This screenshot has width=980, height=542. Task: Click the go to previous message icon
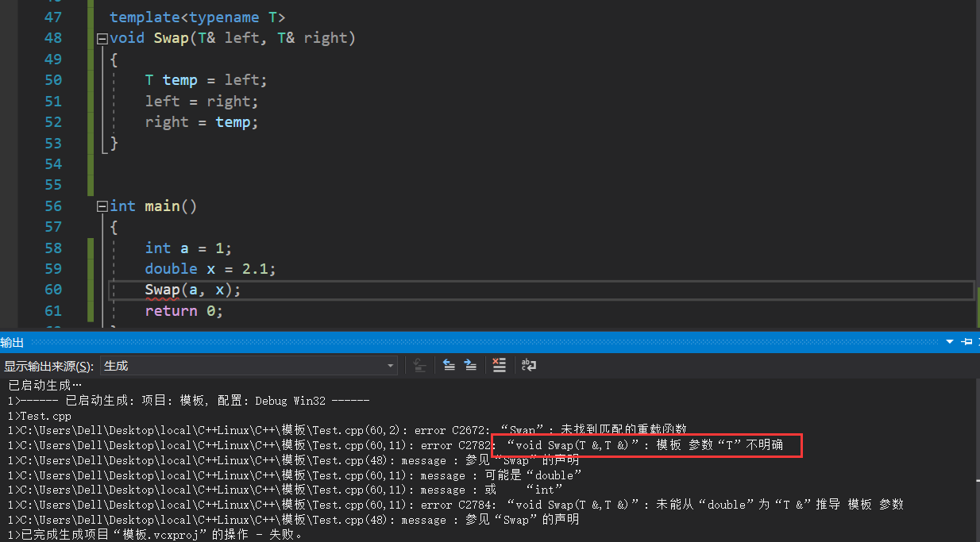click(449, 365)
